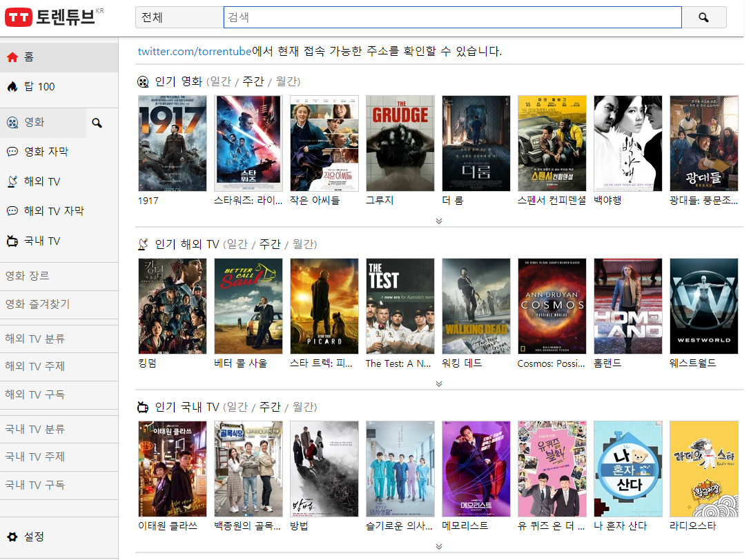
Task: Open 해외 TV in the sidebar
Action: point(59,181)
